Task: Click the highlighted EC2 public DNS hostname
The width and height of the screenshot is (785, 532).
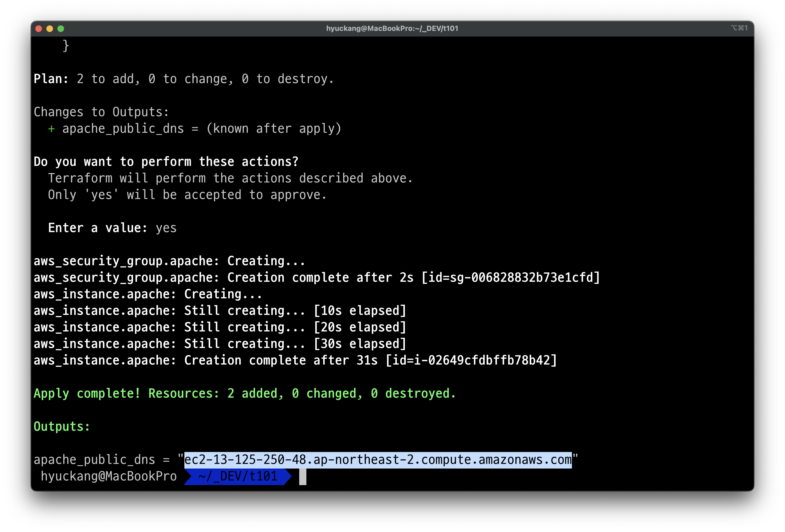Action: [x=378, y=460]
